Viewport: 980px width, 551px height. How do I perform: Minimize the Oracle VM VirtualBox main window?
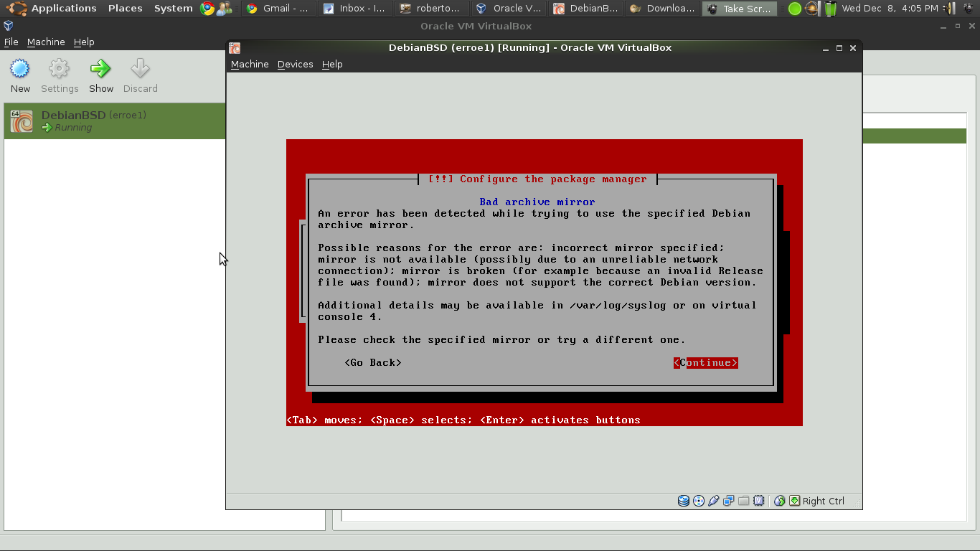(x=943, y=26)
